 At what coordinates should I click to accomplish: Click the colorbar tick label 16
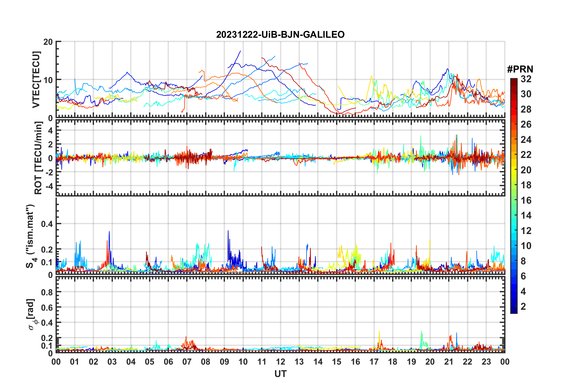(x=526, y=200)
